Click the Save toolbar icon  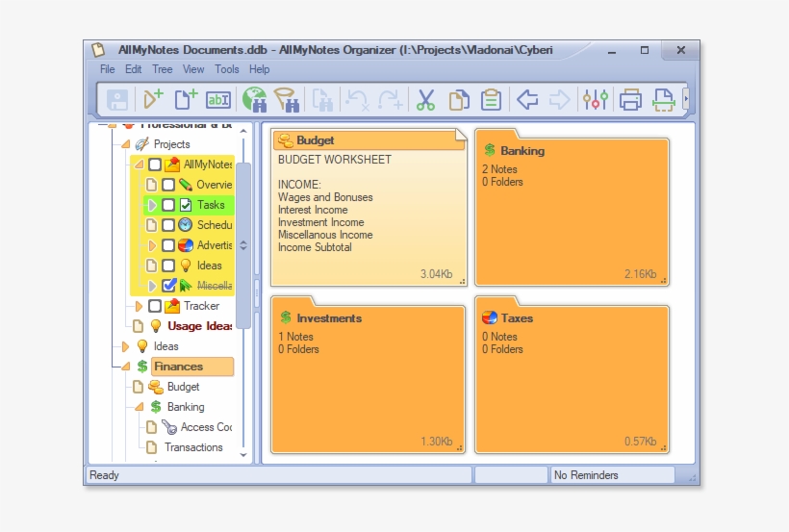117,100
